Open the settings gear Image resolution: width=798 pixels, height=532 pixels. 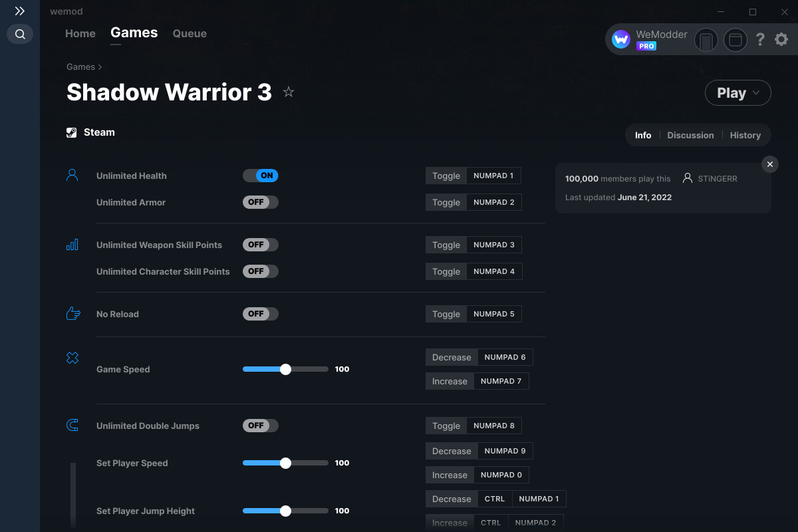pyautogui.click(x=781, y=39)
